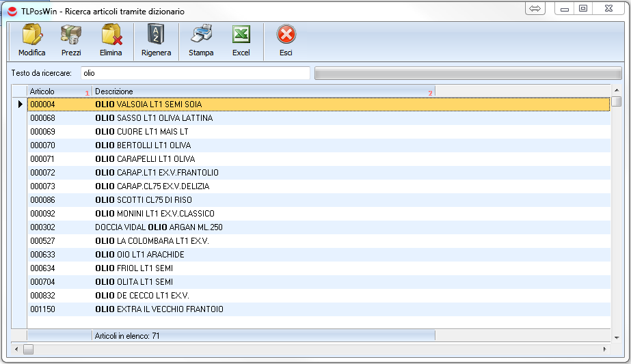Screen dimensions: 631x364
Task: Click the vertical scrollbar up arrow
Action: [x=617, y=90]
